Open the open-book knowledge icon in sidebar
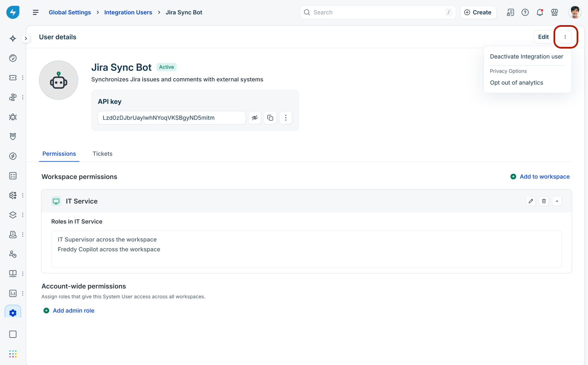 (x=13, y=274)
